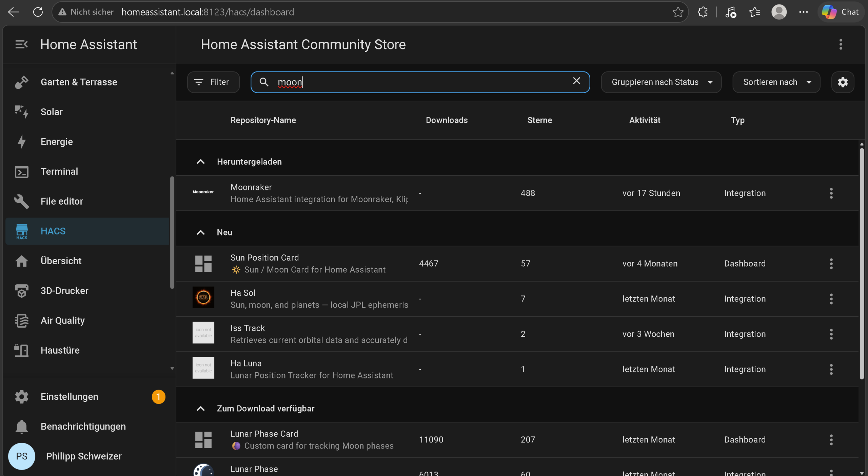Reload the page with the refresh icon
Image resolution: width=868 pixels, height=476 pixels.
[38, 12]
